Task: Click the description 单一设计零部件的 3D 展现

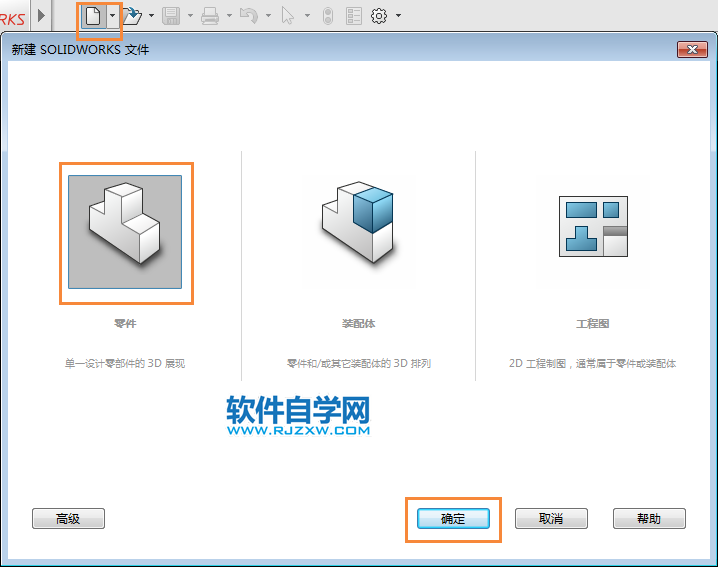Action: 125,364
